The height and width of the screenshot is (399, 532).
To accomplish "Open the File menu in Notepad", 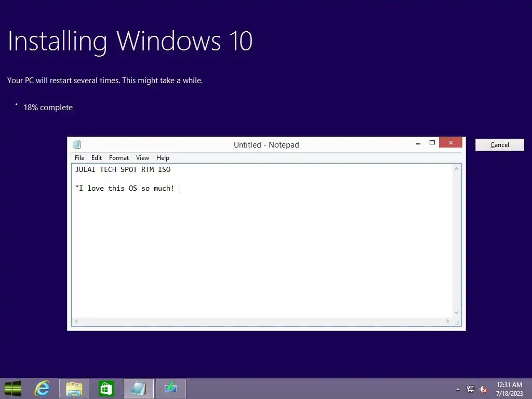I will coord(79,158).
